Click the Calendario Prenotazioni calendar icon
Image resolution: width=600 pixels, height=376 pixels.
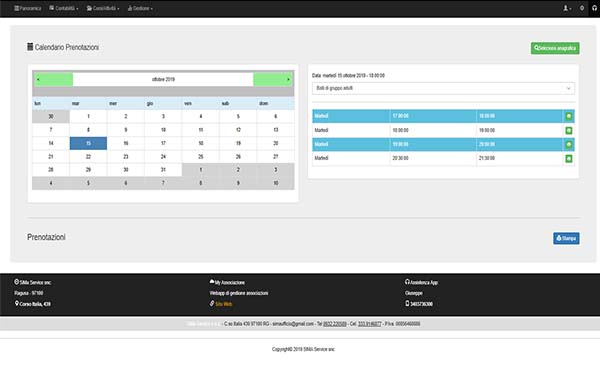(30, 47)
